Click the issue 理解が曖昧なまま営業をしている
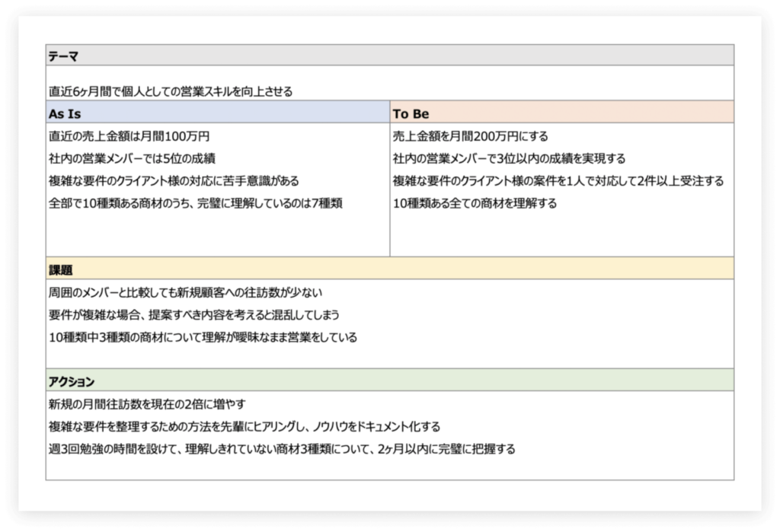This screenshot has height=532, width=780. (202, 336)
